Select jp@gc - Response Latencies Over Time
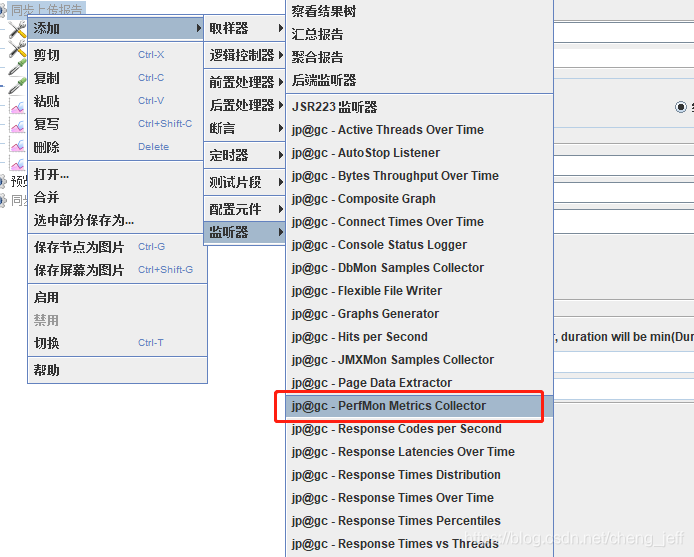Screen dimensions: 694x557 (420, 452)
